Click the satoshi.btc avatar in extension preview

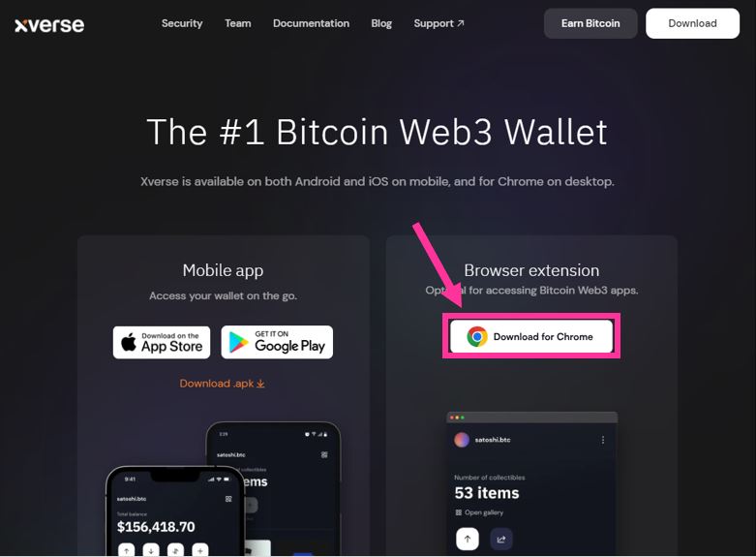(462, 440)
